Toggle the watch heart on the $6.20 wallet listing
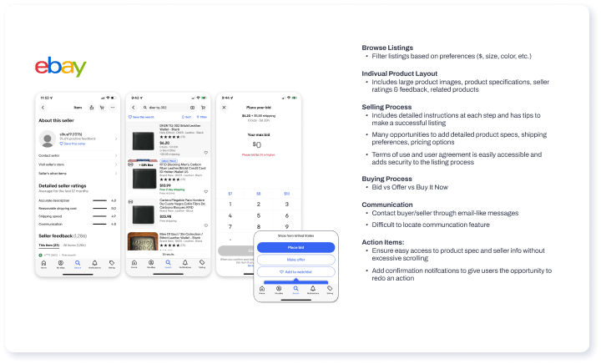 [x=206, y=153]
